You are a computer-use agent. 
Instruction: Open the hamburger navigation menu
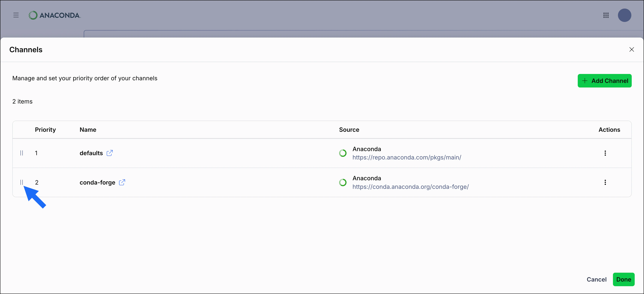tap(16, 15)
